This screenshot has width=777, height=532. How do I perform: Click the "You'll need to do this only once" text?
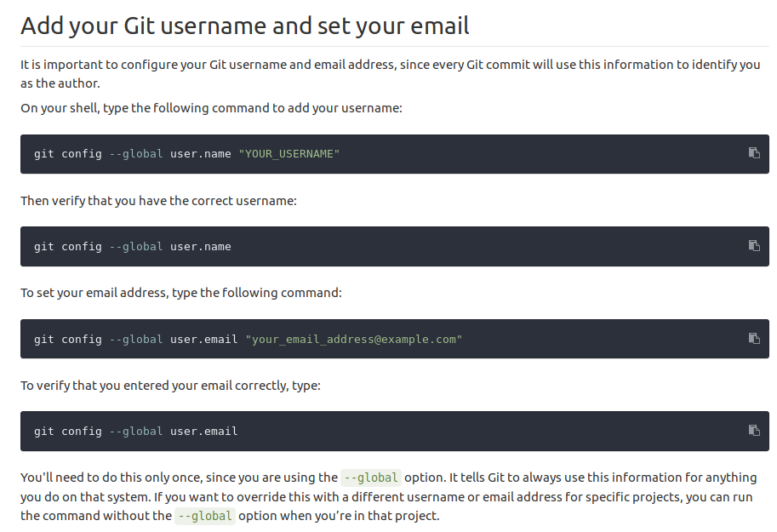179,478
